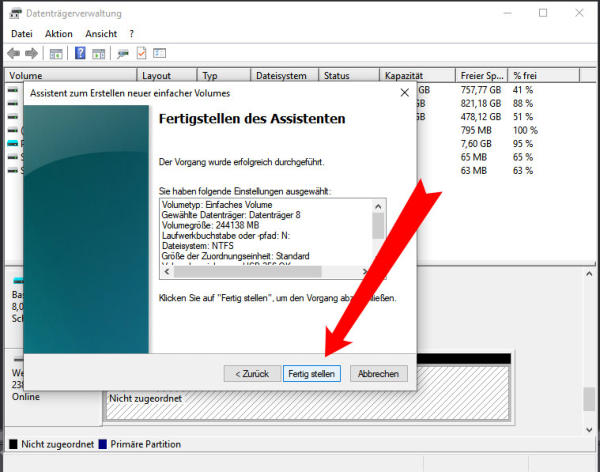This screenshot has width=600, height=472.
Task: Click the '795 MB' free space cell
Action: click(x=476, y=130)
